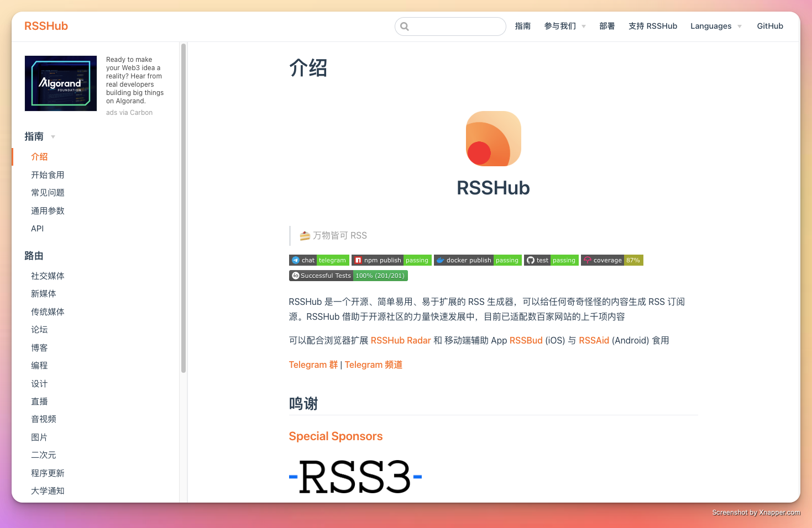Open 部署 from the top navigation
Image resolution: width=812 pixels, height=528 pixels.
click(x=607, y=25)
